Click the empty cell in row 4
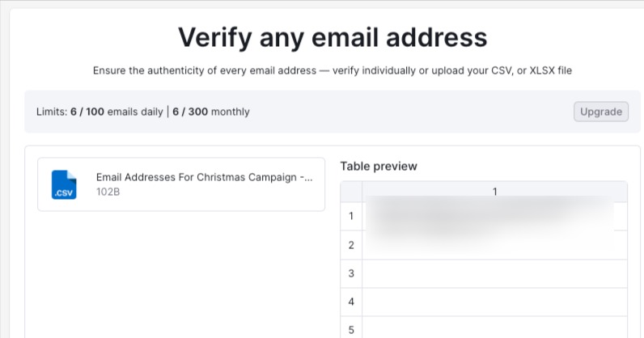 (x=494, y=302)
